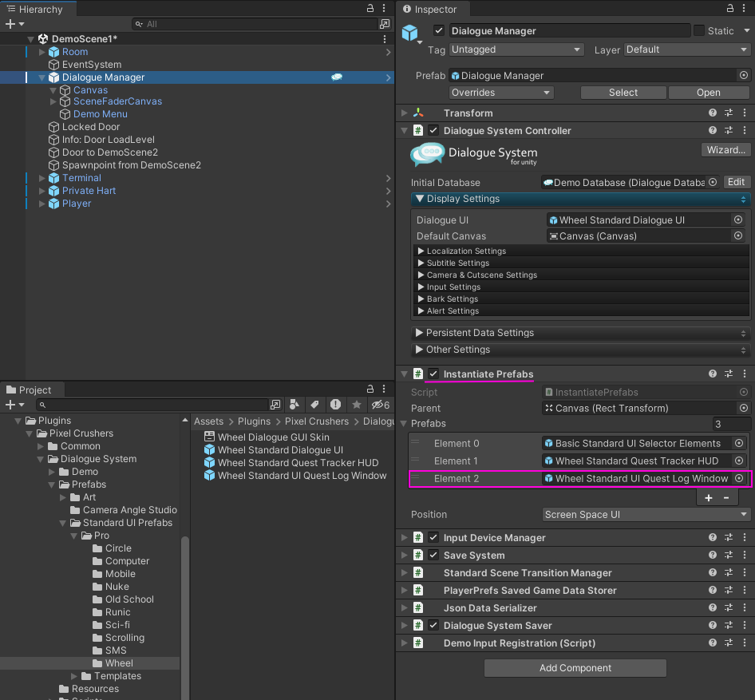Click the Project panel lock icon
Screen dimensions: 755x700
click(x=370, y=389)
